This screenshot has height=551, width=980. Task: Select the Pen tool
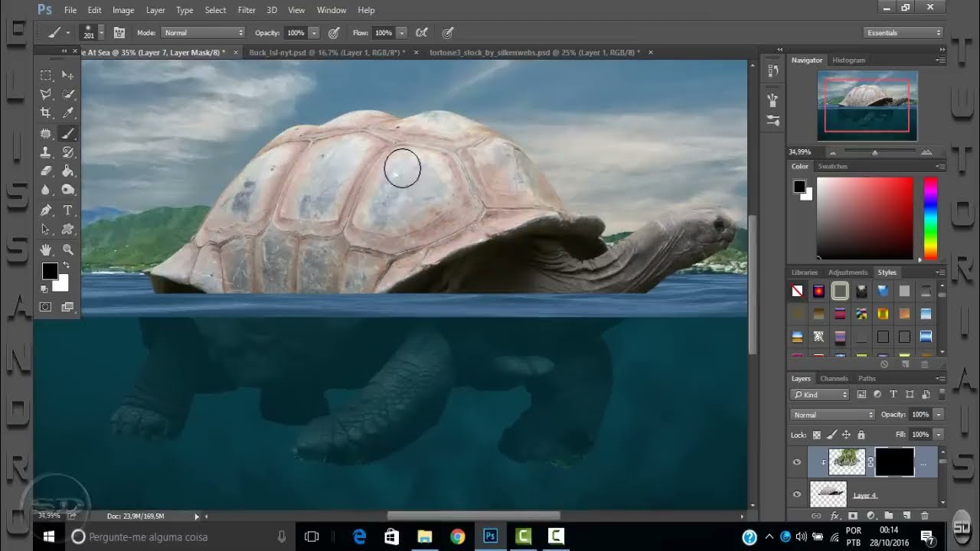point(46,210)
